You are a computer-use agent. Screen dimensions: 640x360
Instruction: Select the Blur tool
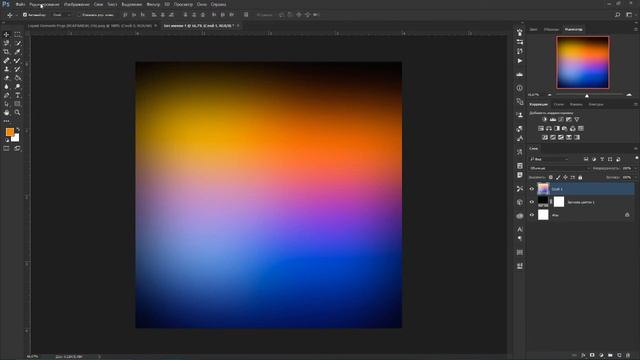click(x=6, y=87)
